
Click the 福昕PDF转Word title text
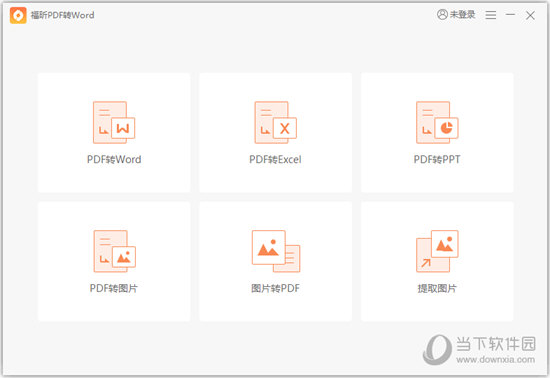pos(62,15)
